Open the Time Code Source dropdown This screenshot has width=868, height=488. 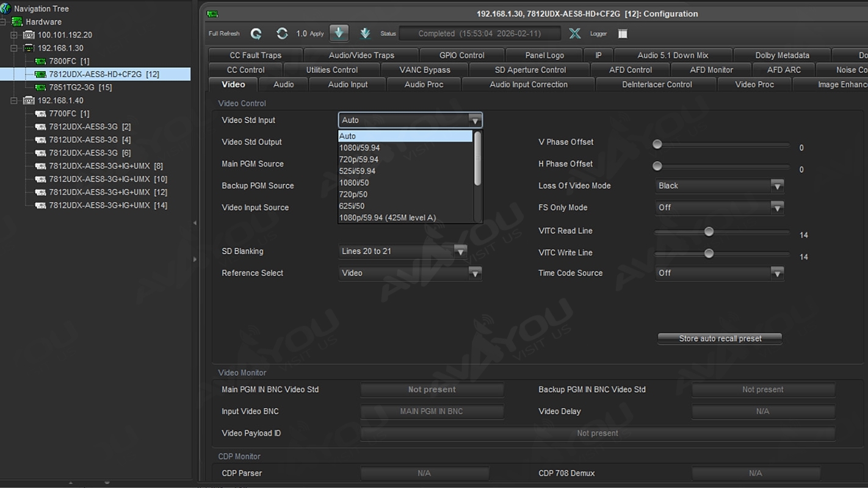(776, 273)
